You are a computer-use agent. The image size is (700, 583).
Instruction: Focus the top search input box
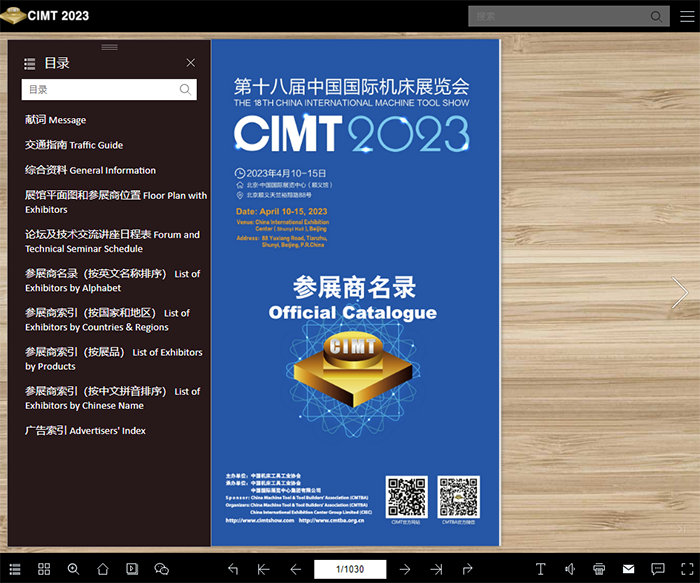569,17
